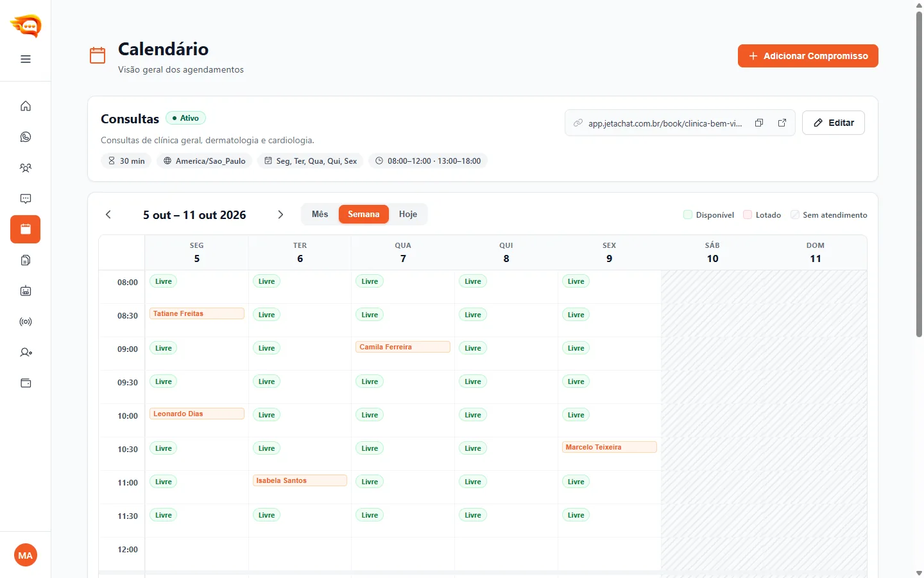Image resolution: width=924 pixels, height=578 pixels.
Task: Open Marcelo Teixeira appointment
Action: click(x=610, y=447)
